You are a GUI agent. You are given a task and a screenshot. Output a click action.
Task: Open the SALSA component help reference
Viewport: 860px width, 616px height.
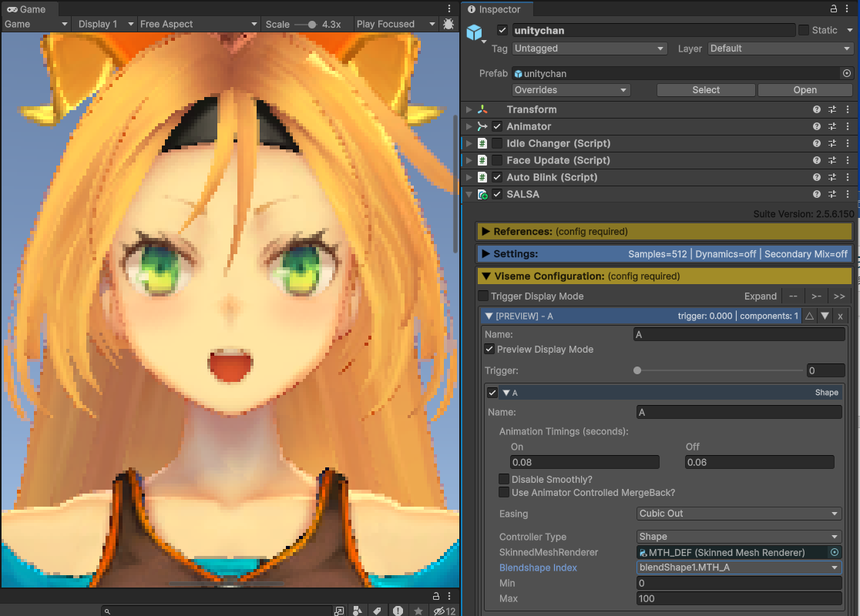tap(817, 195)
